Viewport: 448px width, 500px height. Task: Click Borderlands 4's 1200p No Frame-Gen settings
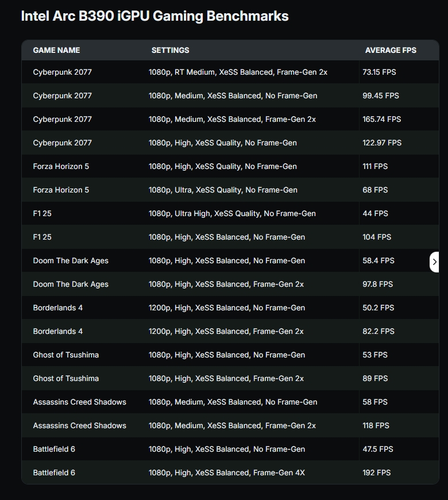tap(226, 308)
